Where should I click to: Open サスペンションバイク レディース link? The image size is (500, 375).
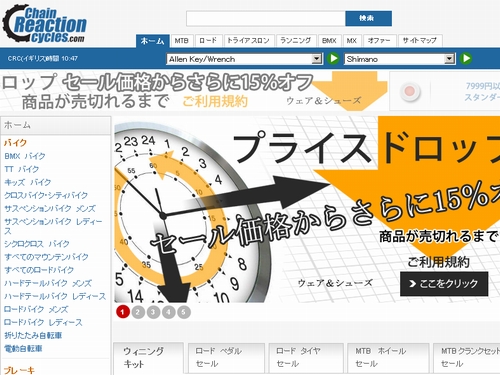tap(53, 226)
